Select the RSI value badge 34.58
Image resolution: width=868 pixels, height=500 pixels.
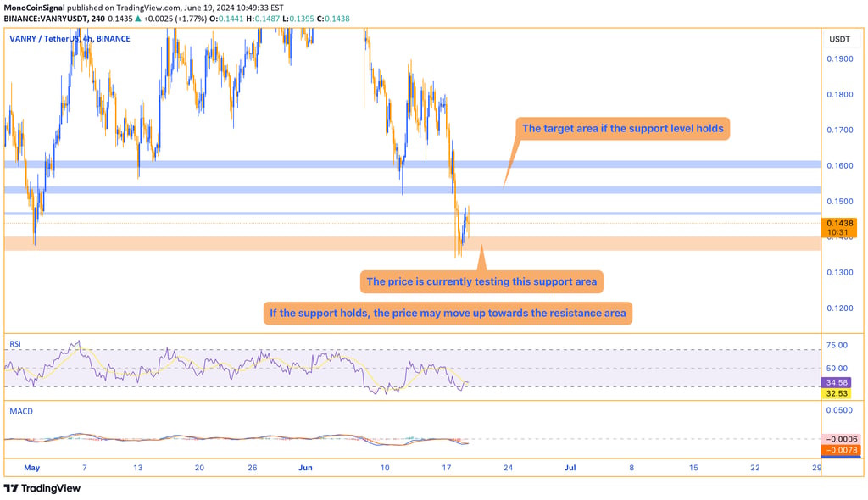pyautogui.click(x=837, y=383)
